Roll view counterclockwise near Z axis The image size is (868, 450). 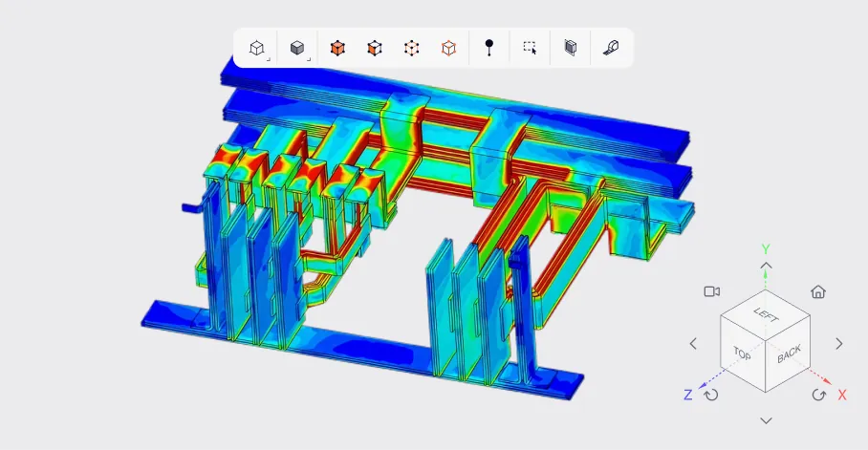click(711, 395)
